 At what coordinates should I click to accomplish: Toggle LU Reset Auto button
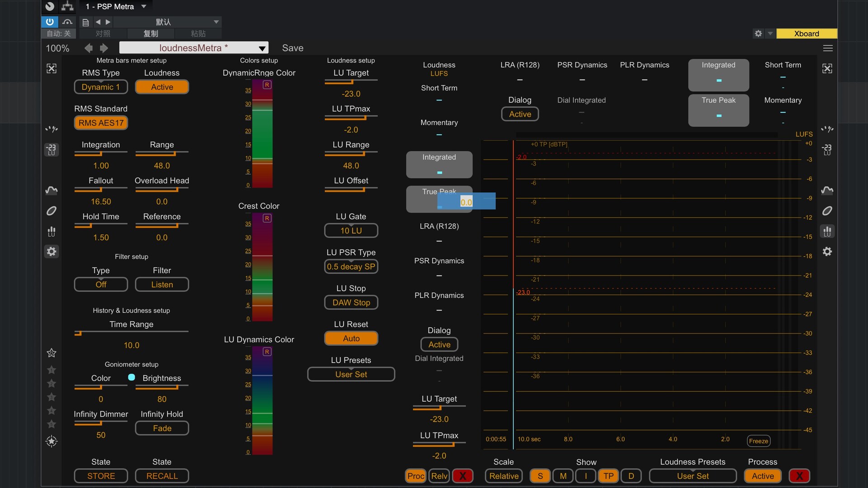pos(351,338)
